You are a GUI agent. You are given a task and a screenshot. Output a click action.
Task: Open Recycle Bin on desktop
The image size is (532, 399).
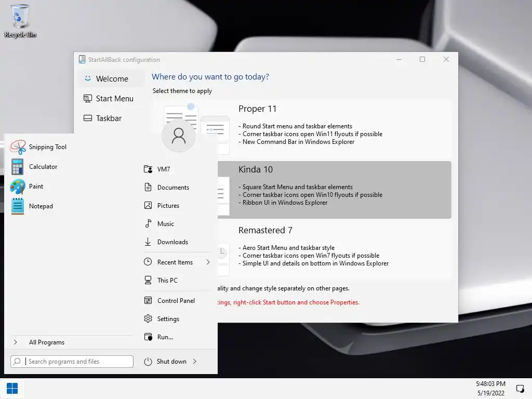coord(20,21)
